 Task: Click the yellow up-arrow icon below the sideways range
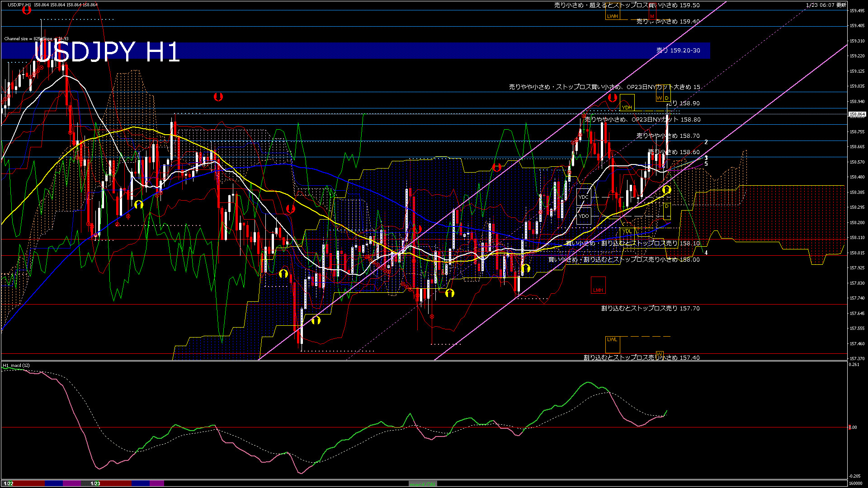click(x=283, y=274)
